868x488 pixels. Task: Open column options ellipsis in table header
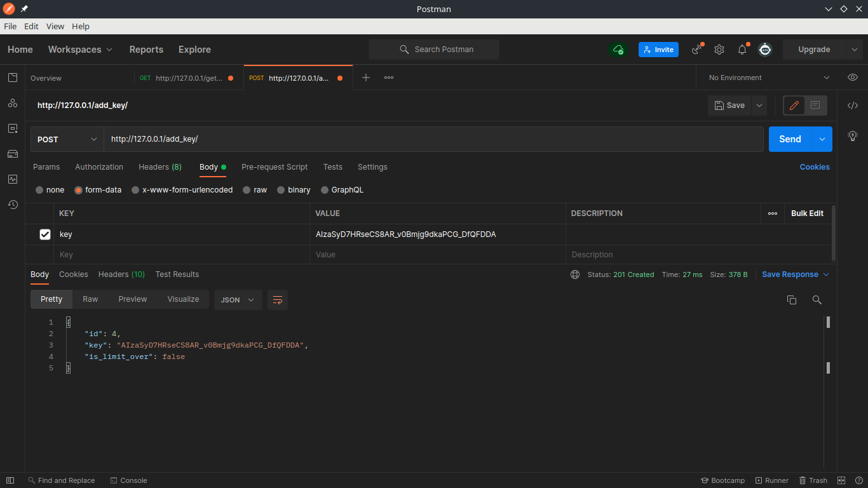(773, 213)
